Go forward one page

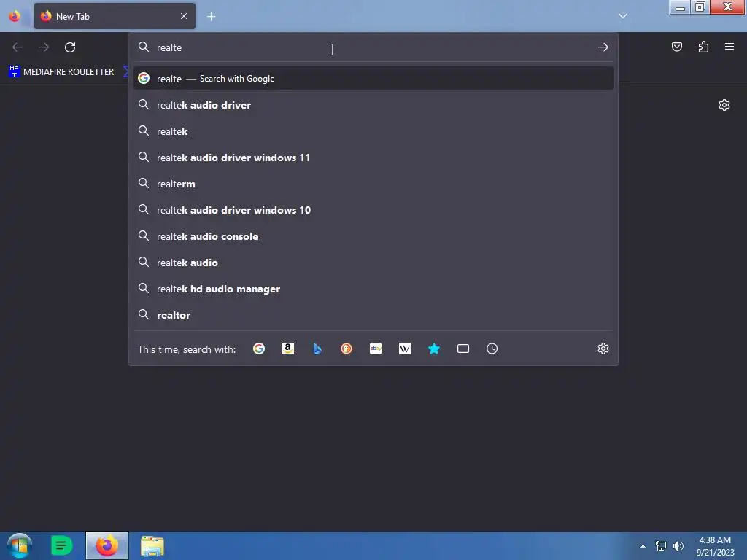[x=44, y=47]
